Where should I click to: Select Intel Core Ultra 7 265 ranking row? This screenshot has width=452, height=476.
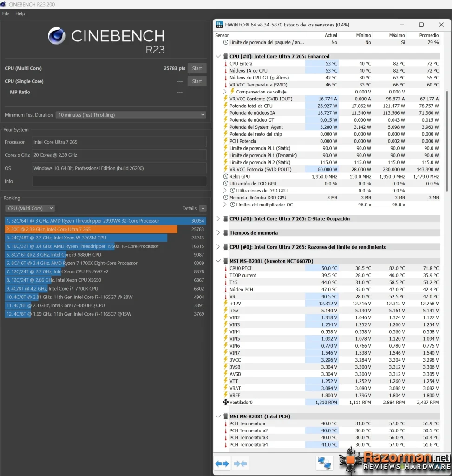(105, 229)
